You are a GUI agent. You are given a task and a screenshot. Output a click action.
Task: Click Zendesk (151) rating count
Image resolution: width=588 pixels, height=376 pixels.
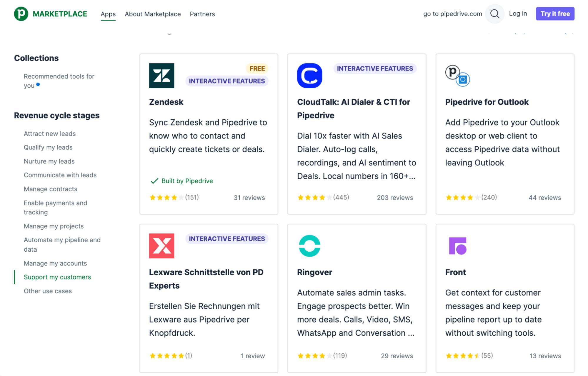pyautogui.click(x=192, y=197)
